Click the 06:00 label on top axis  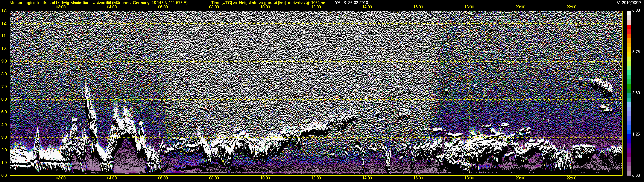[163, 7]
